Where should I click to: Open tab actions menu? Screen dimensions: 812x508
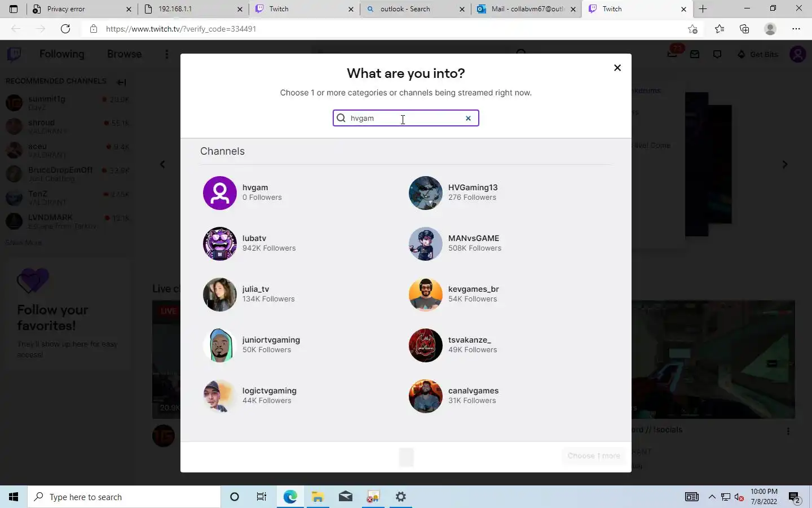point(14,9)
